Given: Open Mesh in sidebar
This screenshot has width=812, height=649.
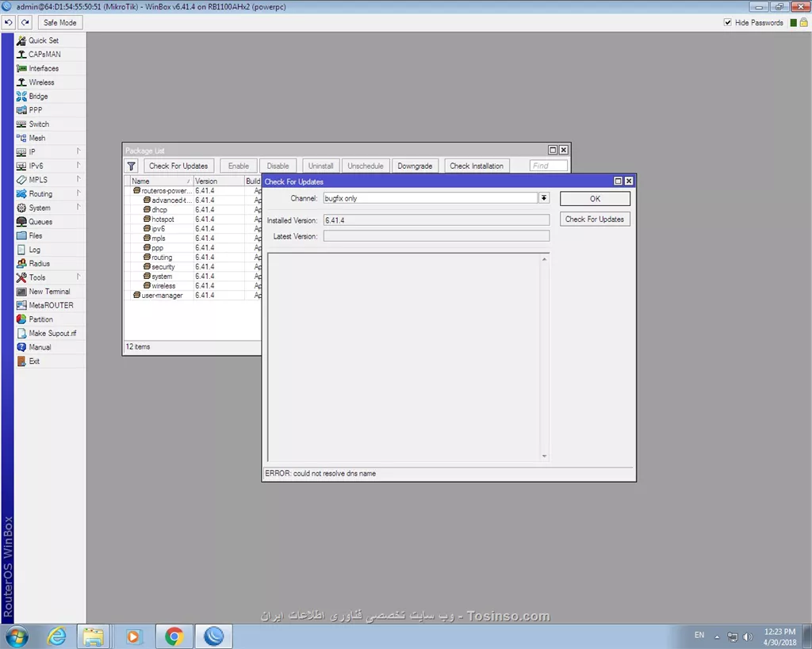Looking at the screenshot, I should [x=50, y=138].
